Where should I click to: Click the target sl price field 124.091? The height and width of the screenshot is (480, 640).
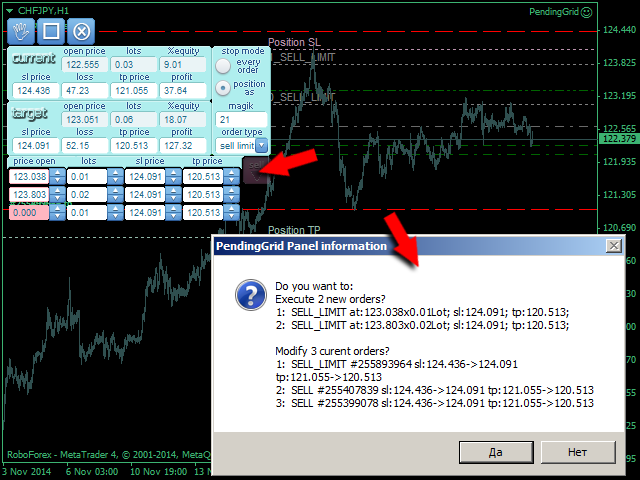point(27,145)
